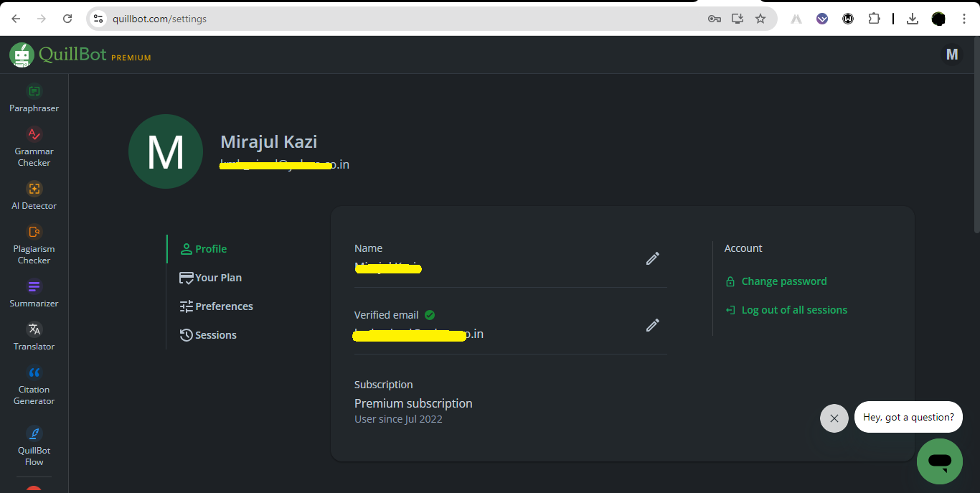980x493 pixels.
Task: Click Log out of all sessions
Action: point(786,310)
